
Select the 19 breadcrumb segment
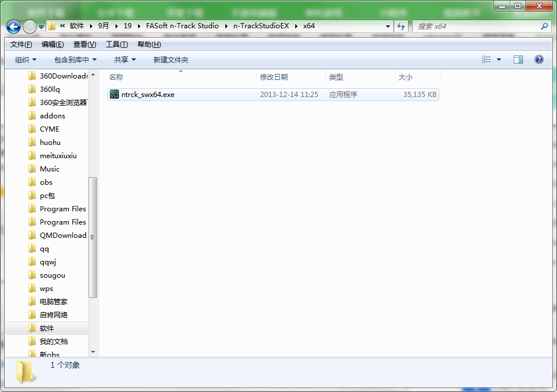pos(128,26)
